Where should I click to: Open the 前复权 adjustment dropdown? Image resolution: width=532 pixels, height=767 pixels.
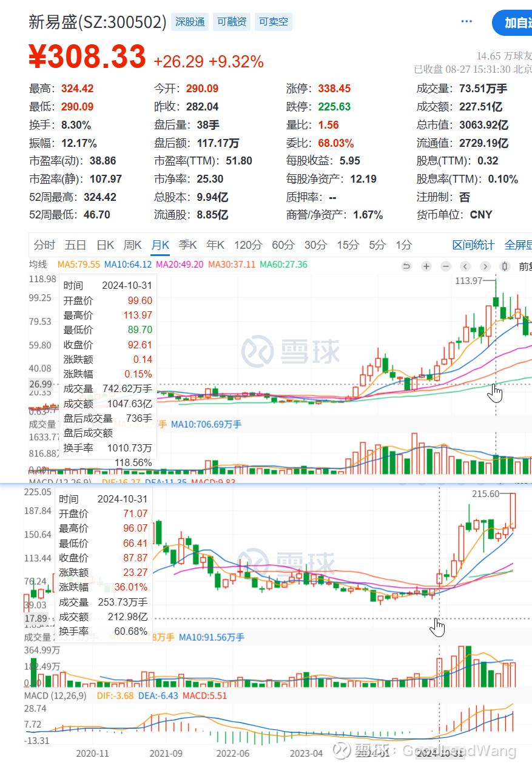[x=525, y=266]
